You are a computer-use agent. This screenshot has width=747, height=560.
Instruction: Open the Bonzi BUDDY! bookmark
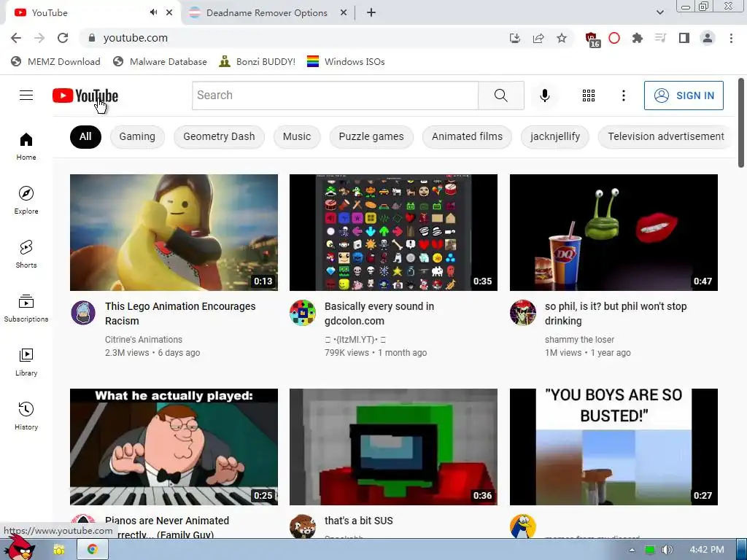258,62
